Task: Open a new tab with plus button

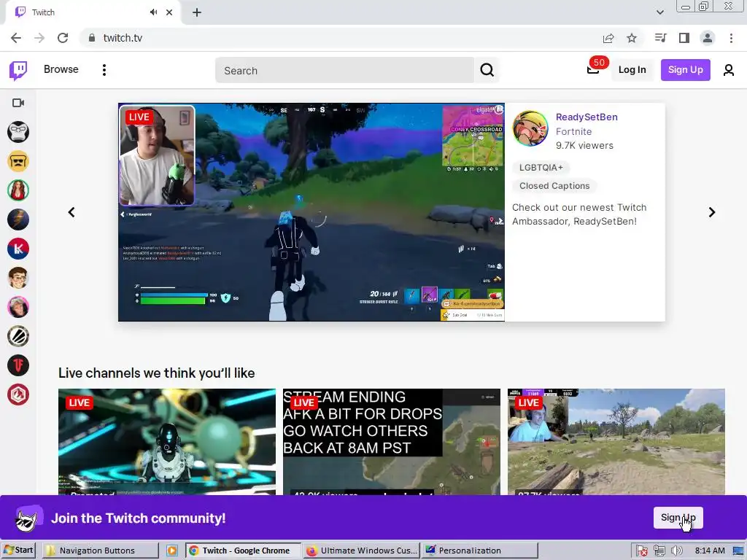Action: point(197,13)
